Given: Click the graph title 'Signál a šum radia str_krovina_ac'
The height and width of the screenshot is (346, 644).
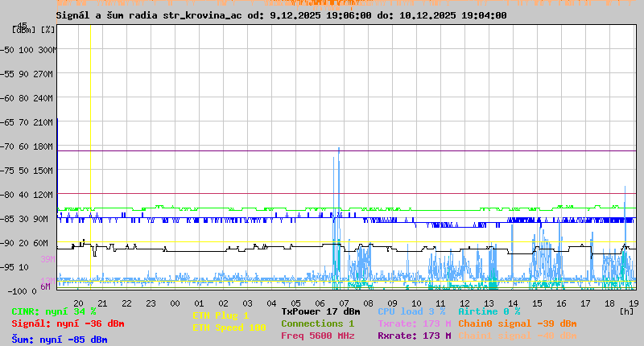Looking at the screenshot, I should (149, 15).
